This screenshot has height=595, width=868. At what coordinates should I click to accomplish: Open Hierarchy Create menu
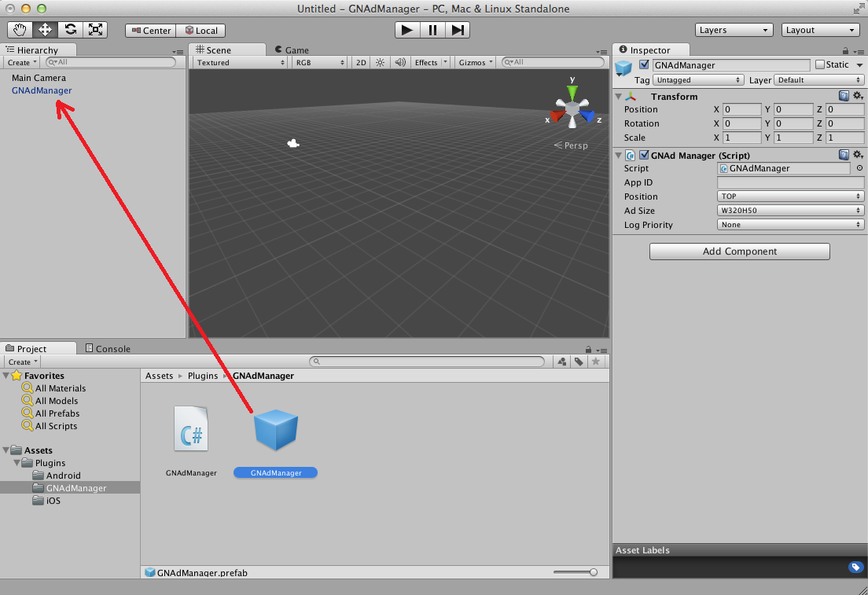tap(22, 63)
